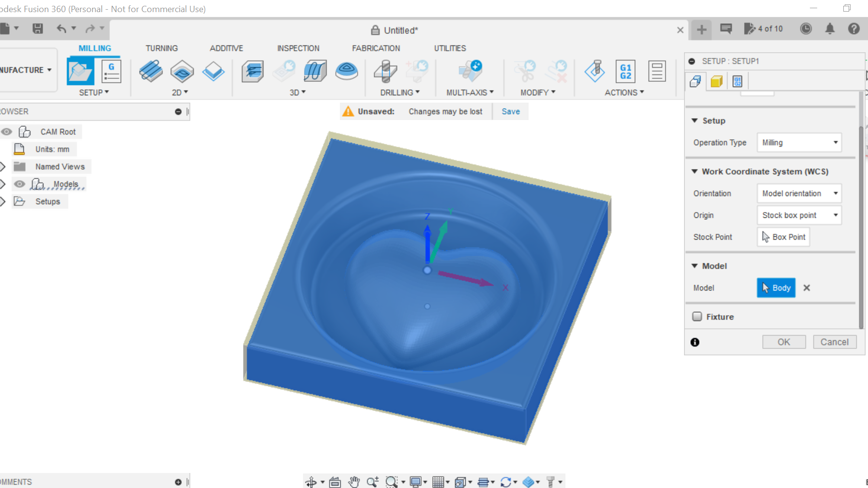The width and height of the screenshot is (868, 488).
Task: Open the Stock tab in the Setup dialog
Action: click(x=717, y=81)
